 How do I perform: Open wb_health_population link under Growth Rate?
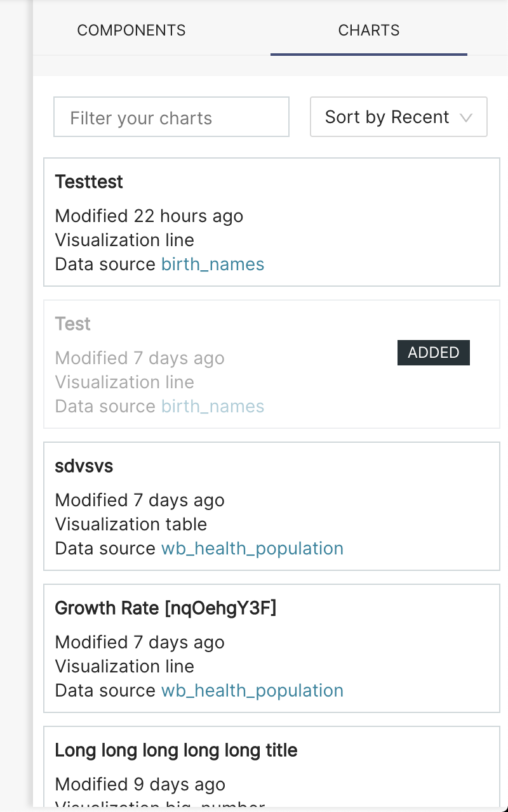[x=252, y=691]
